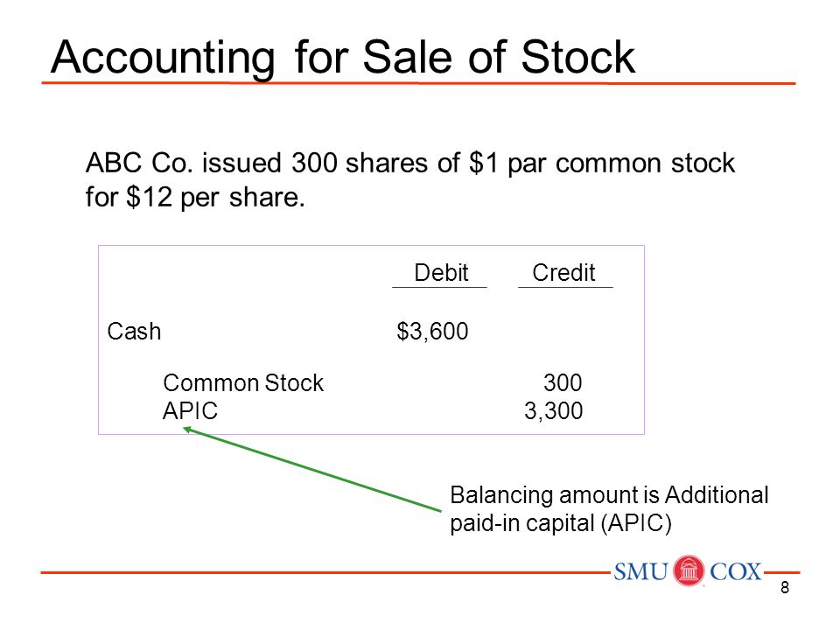Viewport: 840px width, 630px height.
Task: Select the APIC account label
Action: 190,411
